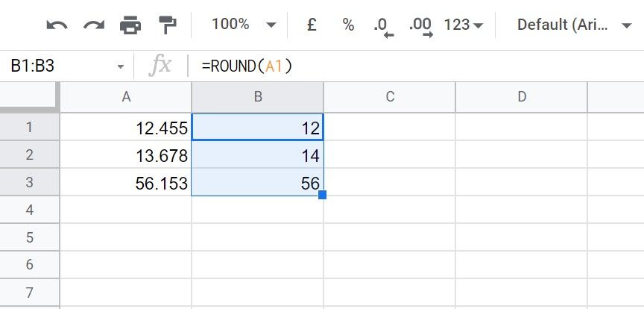Open the Default (Ari... font dropdown
This screenshot has width=644, height=309.
pos(574,25)
